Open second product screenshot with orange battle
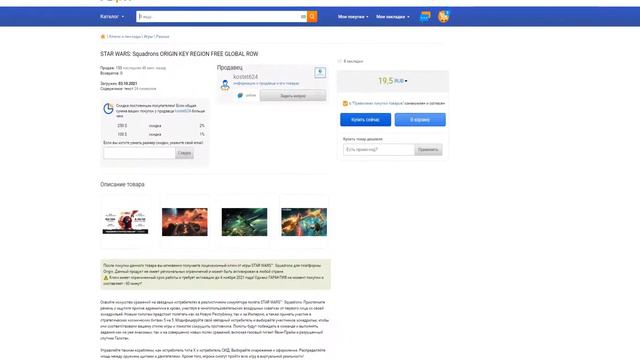Screen dimensions: 640x360 pyautogui.click(x=185, y=222)
